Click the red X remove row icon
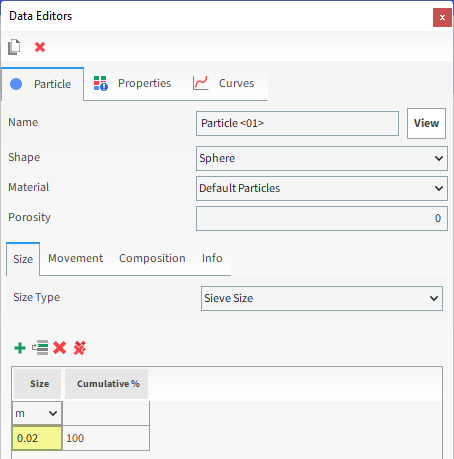This screenshot has height=459, width=454. point(60,348)
